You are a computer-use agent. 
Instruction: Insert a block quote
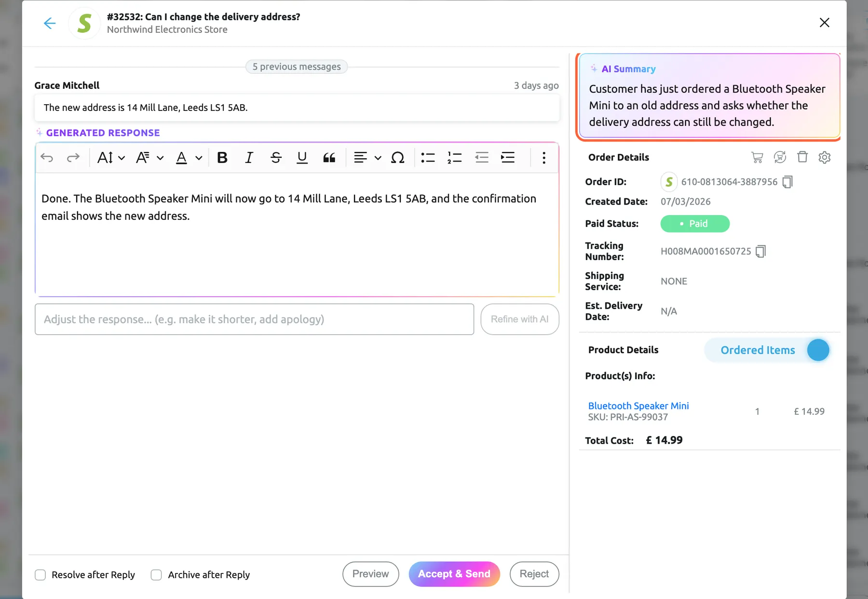329,158
